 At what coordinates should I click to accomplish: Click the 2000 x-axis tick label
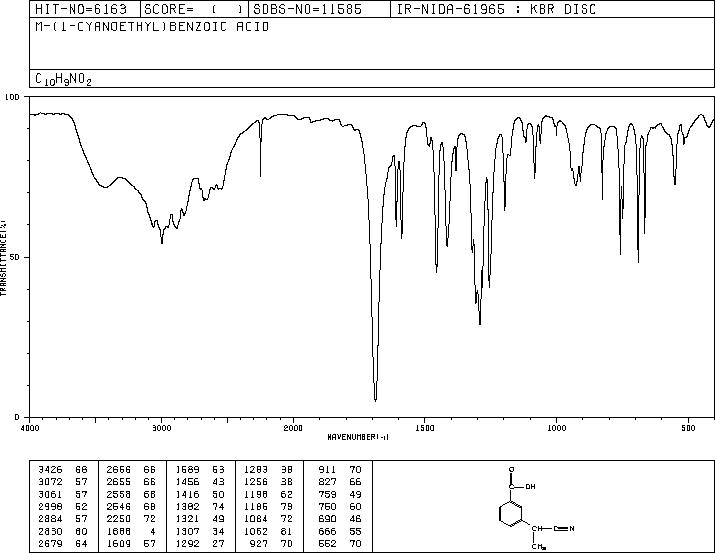tap(293, 428)
